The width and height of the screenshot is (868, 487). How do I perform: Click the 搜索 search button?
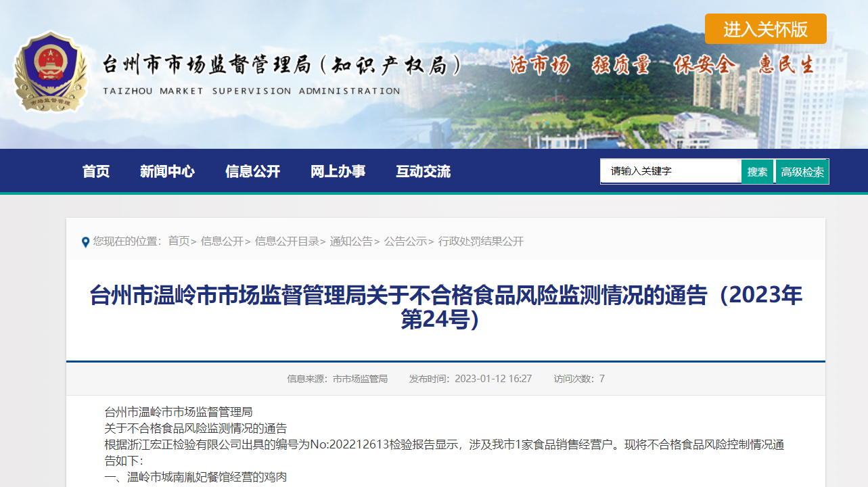[757, 172]
